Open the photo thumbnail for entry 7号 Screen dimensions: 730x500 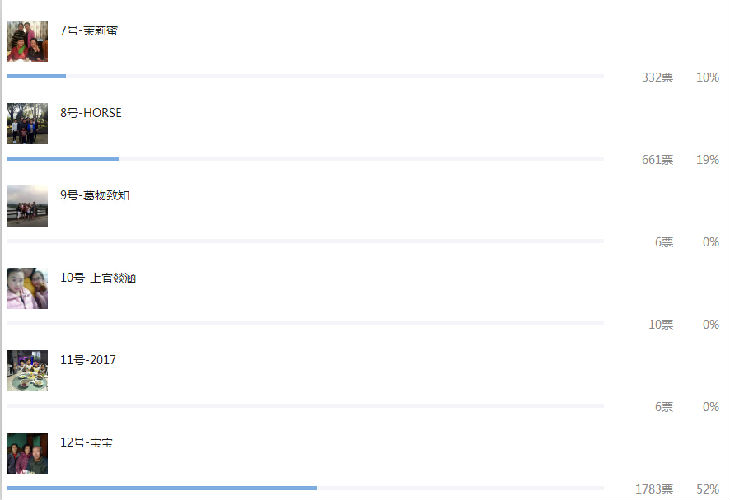(27, 41)
